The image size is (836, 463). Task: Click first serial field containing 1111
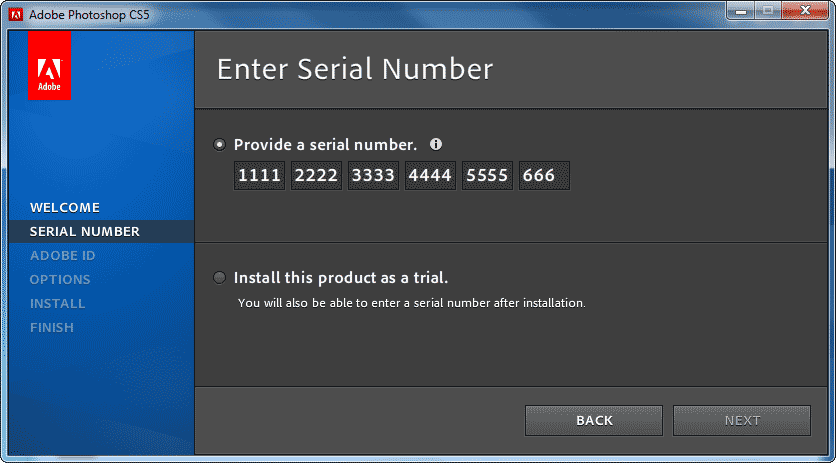(259, 176)
